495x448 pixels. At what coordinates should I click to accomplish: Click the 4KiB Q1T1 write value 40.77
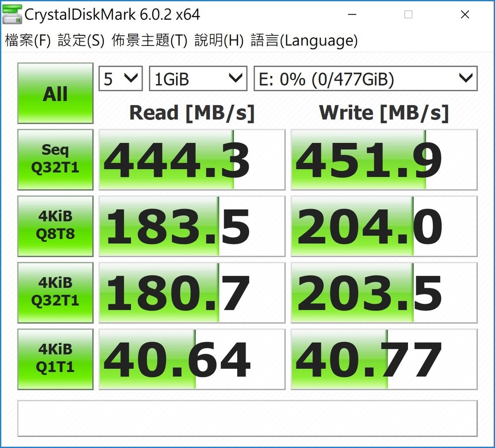point(384,359)
